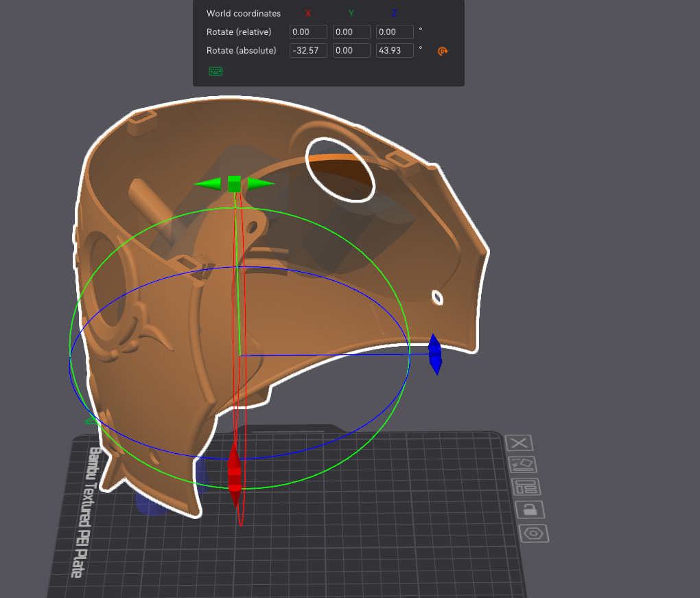This screenshot has height=598, width=700.
Task: Click the Rotate (relative) Y input field
Action: click(x=351, y=32)
